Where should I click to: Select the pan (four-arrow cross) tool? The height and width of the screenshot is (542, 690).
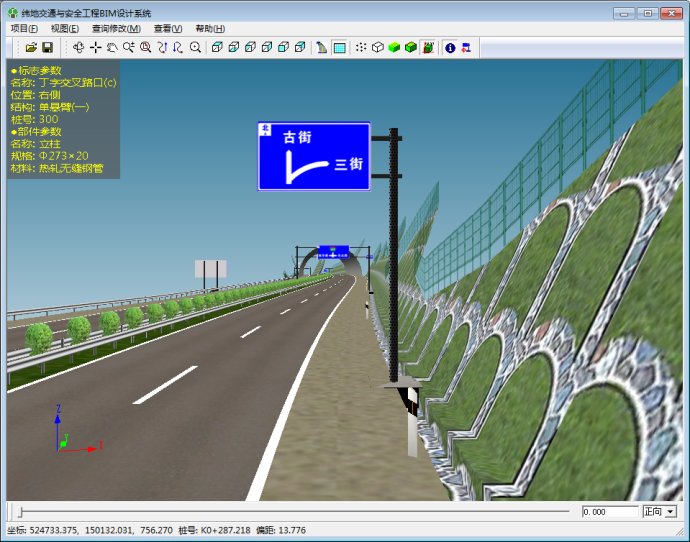pos(96,47)
